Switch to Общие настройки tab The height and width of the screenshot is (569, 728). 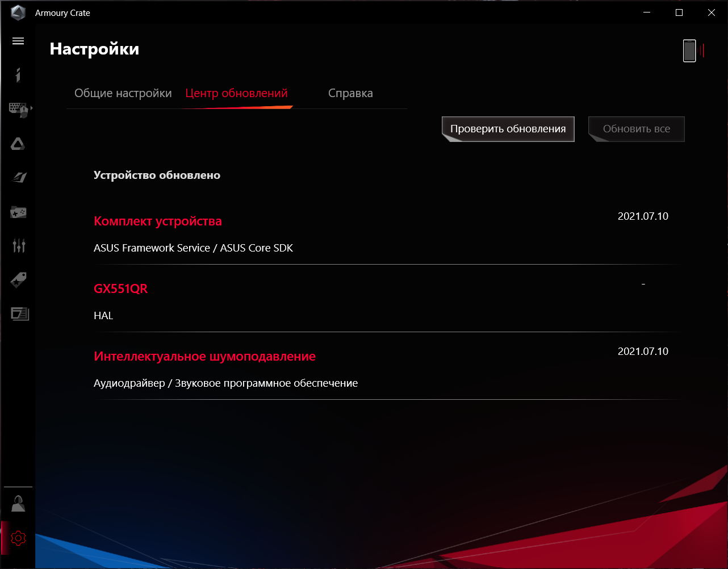point(123,93)
